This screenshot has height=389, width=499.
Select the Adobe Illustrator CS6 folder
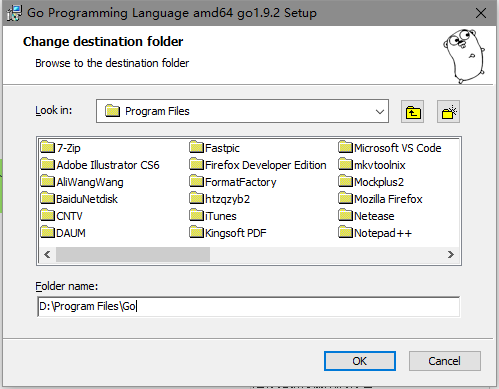tap(100, 165)
